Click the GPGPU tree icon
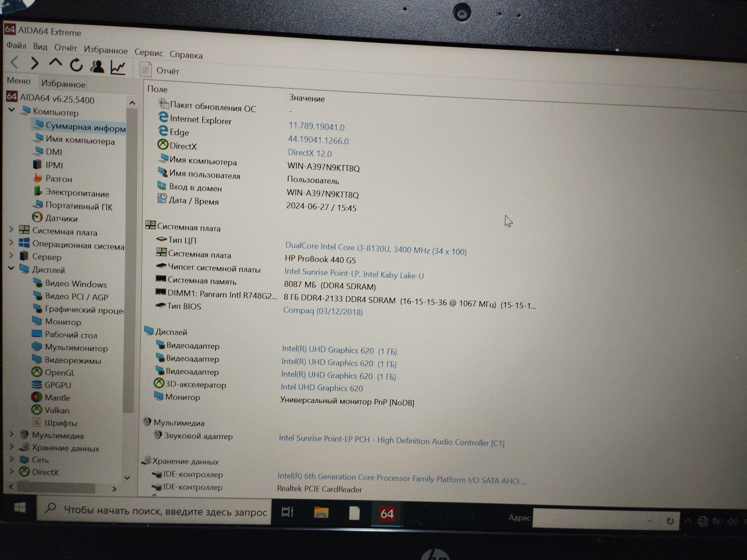 (x=37, y=384)
